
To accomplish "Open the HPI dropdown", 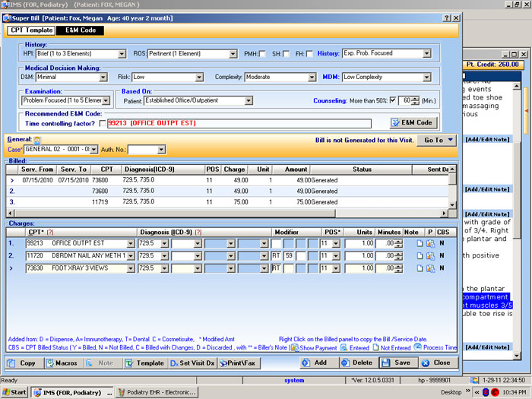I will (x=122, y=54).
